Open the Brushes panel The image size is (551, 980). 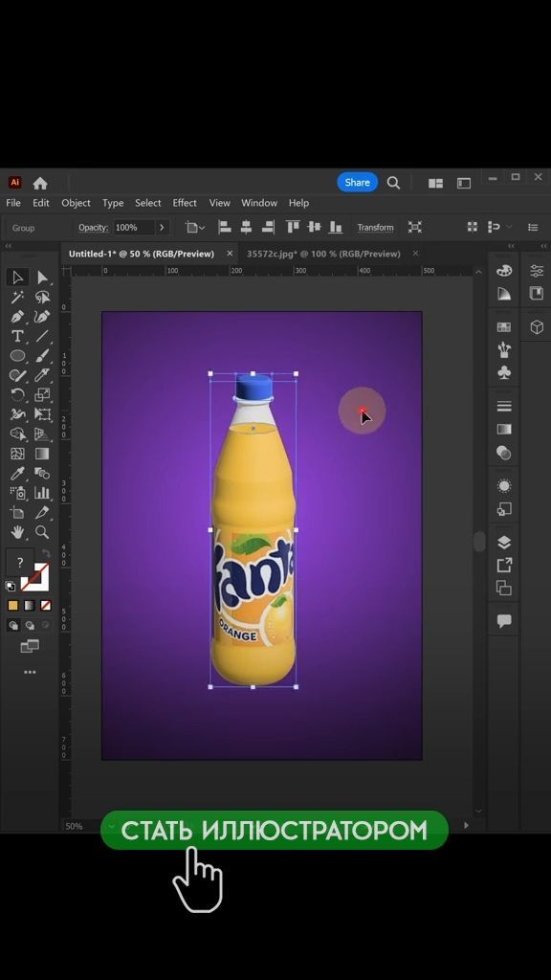point(503,349)
